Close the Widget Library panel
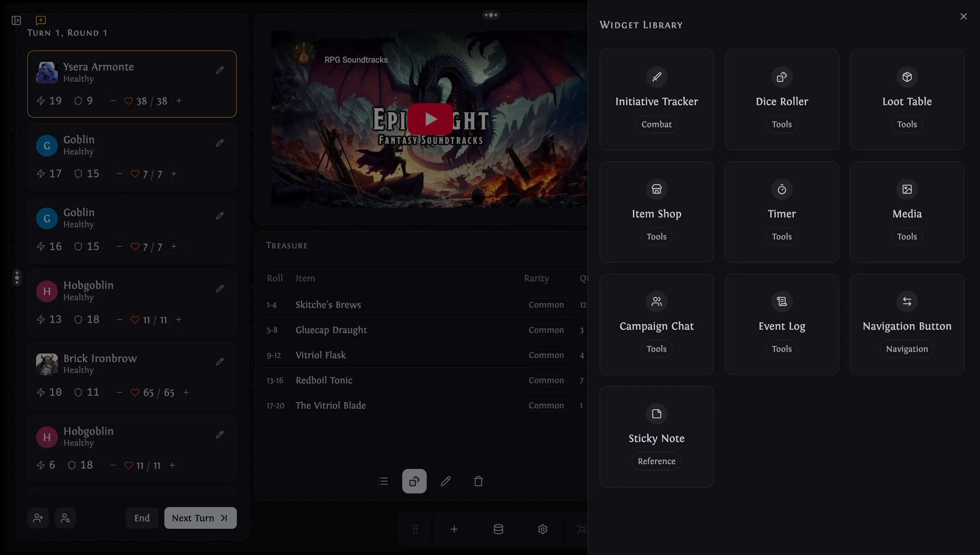 point(964,16)
